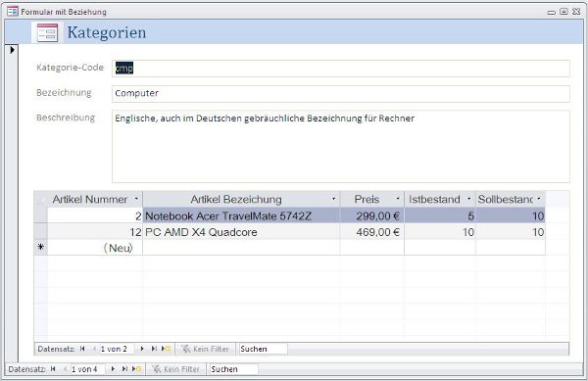The width and height of the screenshot is (588, 381).
Task: Create new record in subform navigation bar
Action: point(167,349)
